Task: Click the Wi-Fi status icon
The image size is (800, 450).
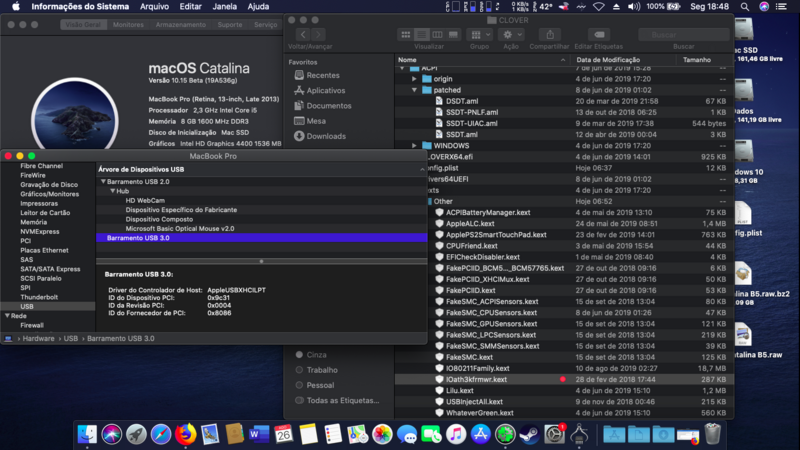Action: click(599, 7)
